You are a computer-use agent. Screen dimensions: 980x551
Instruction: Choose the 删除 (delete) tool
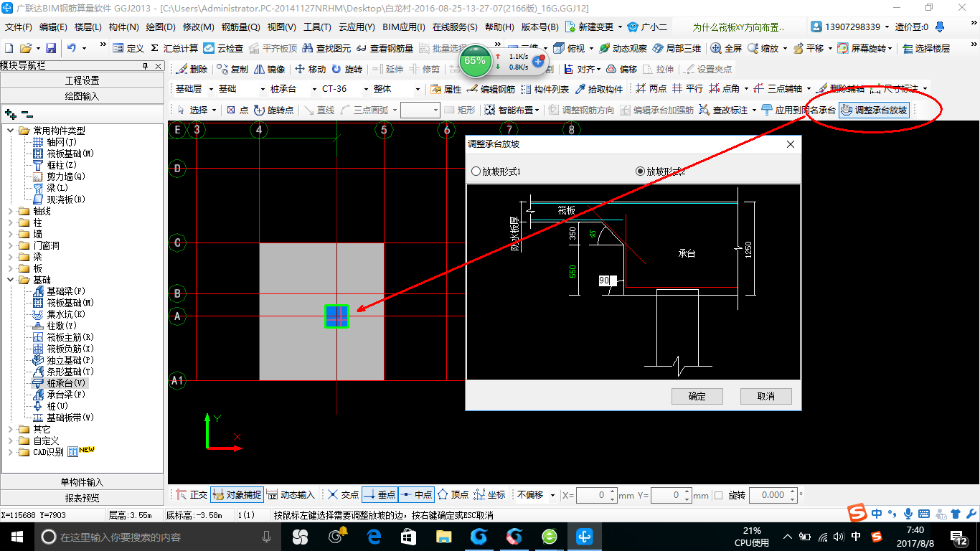(192, 70)
